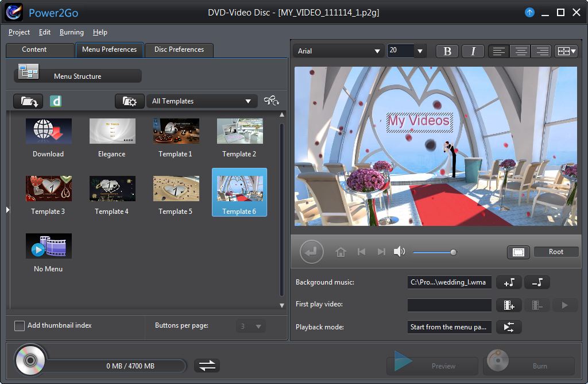Change playback mode using the shuffle icon
Image resolution: width=588 pixels, height=384 pixels.
point(509,327)
